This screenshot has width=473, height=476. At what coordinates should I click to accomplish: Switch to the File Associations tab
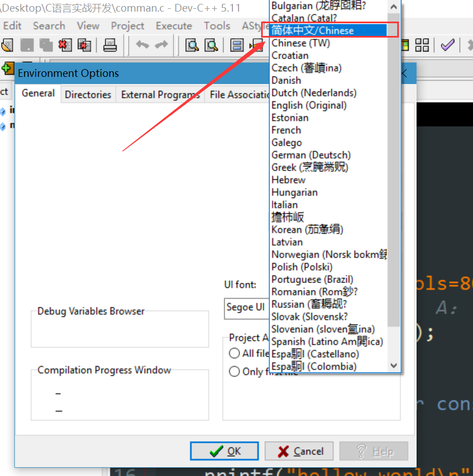[238, 95]
